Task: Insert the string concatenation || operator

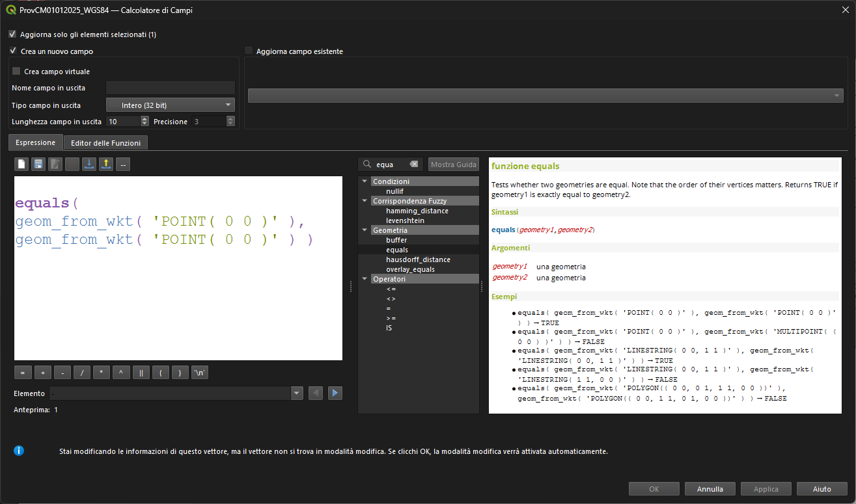Action: [x=141, y=373]
